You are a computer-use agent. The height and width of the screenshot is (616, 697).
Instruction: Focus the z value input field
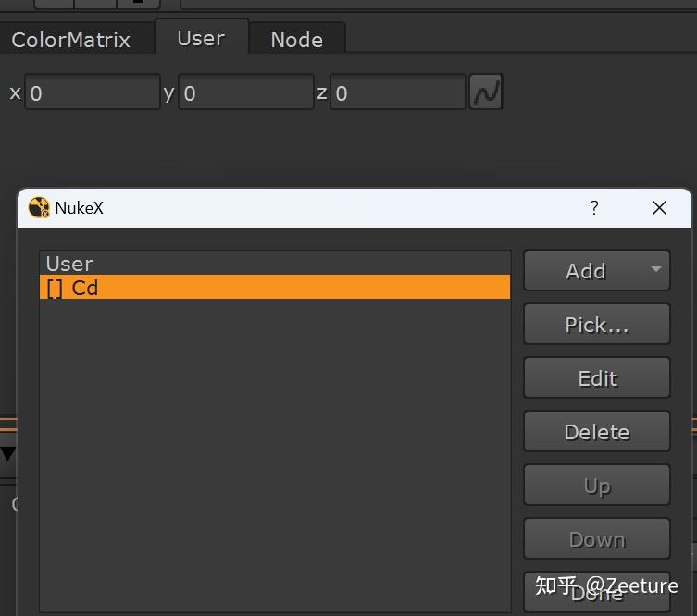pyautogui.click(x=397, y=93)
